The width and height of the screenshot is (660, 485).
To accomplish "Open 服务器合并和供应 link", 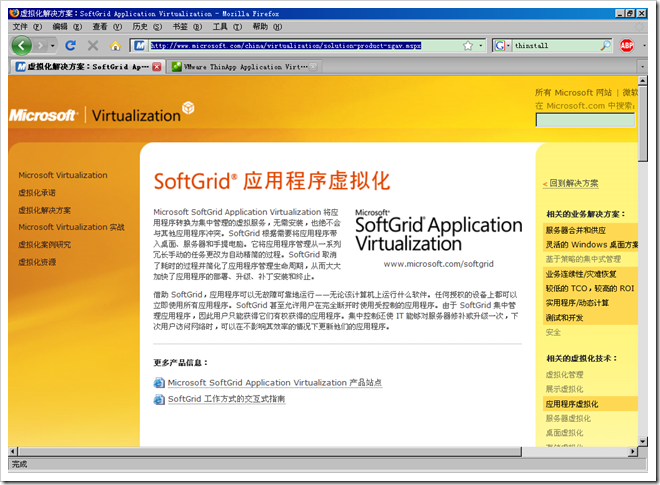I will click(x=575, y=230).
